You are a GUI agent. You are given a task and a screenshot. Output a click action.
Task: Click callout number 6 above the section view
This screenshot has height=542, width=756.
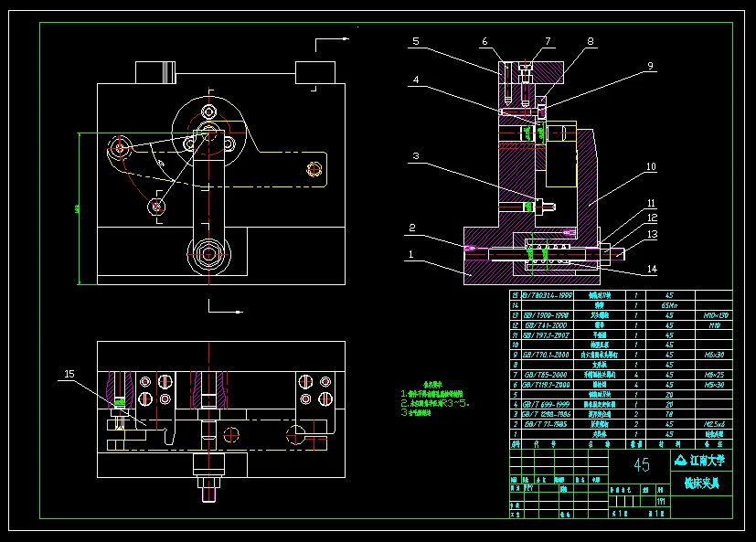click(484, 41)
